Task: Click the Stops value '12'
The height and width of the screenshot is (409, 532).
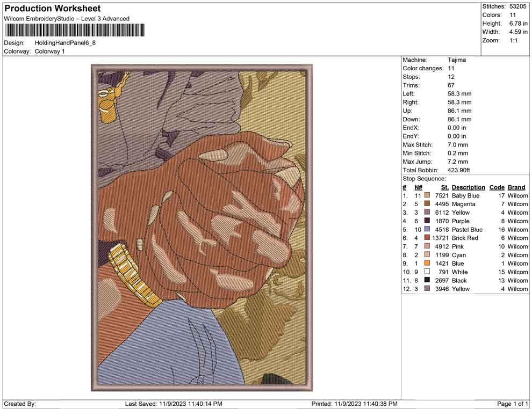Action: 451,77
